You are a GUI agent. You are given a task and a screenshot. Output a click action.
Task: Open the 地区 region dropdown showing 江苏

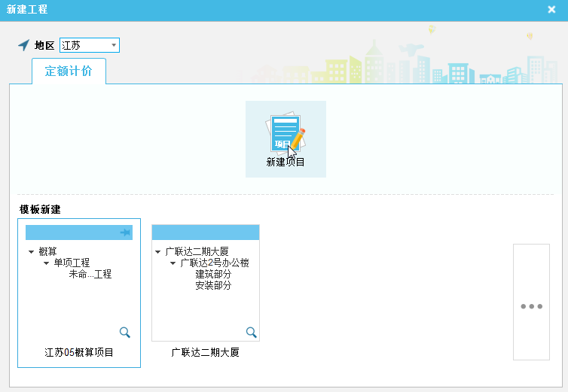coord(114,45)
